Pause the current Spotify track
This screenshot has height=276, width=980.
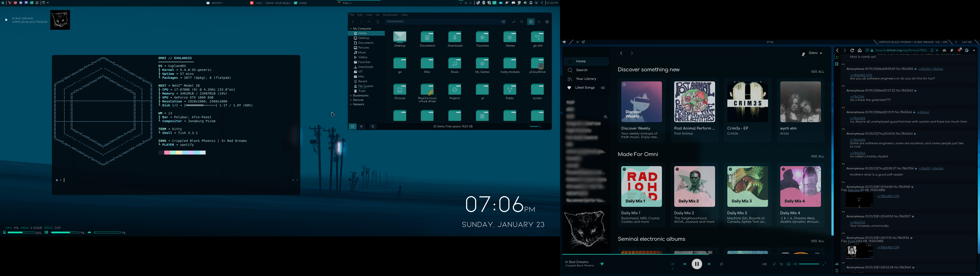pyautogui.click(x=696, y=264)
